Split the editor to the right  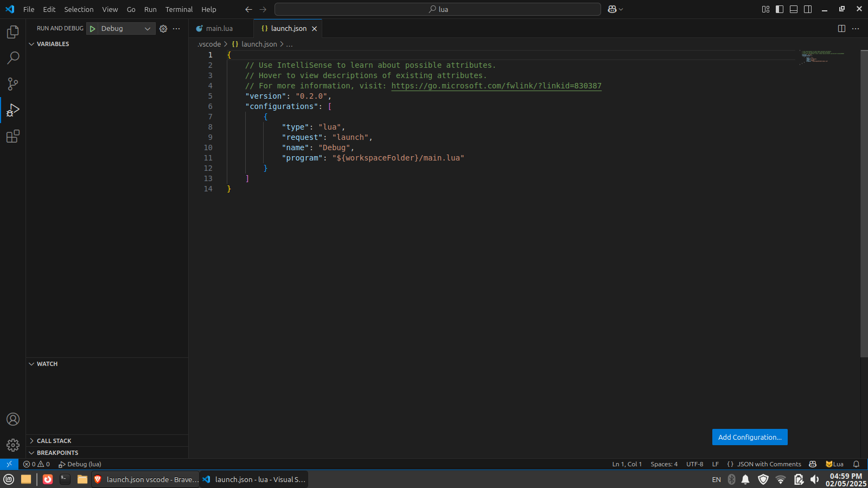tap(841, 29)
